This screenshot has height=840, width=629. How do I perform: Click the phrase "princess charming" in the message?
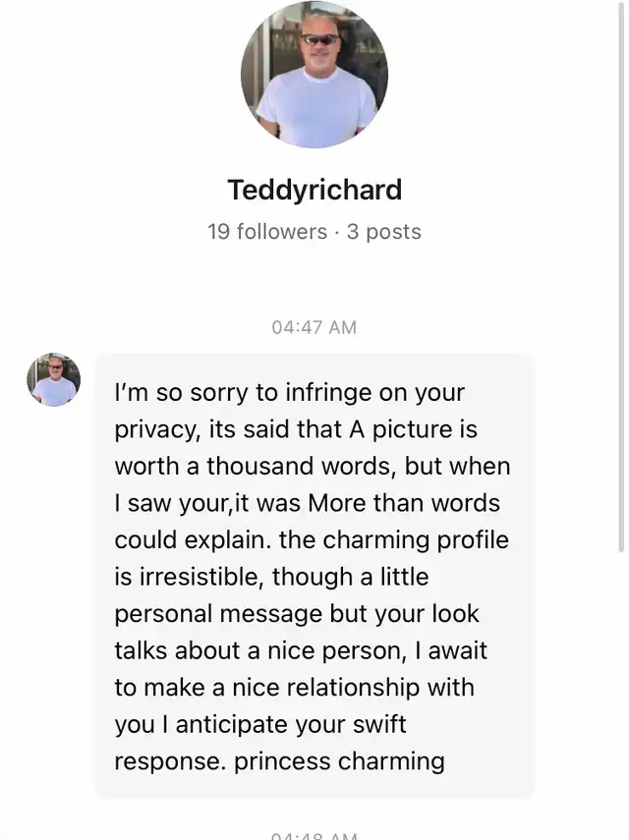pos(339,761)
